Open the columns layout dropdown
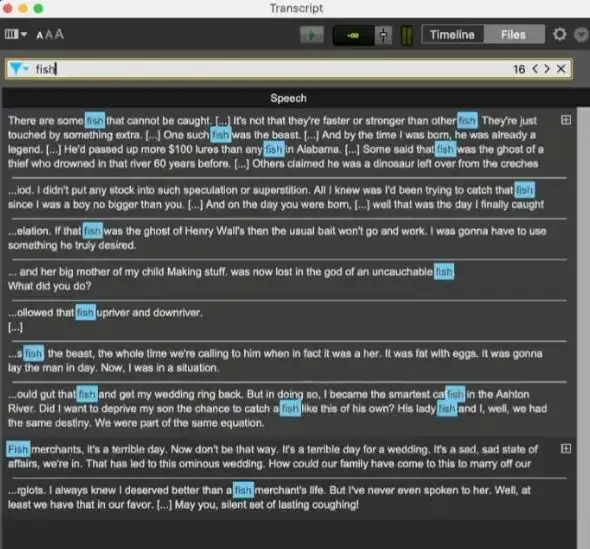Viewport: 590px width, 549px height. pos(15,35)
